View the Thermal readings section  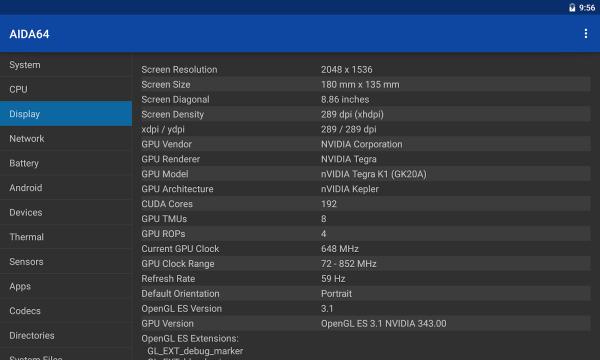[66, 237]
